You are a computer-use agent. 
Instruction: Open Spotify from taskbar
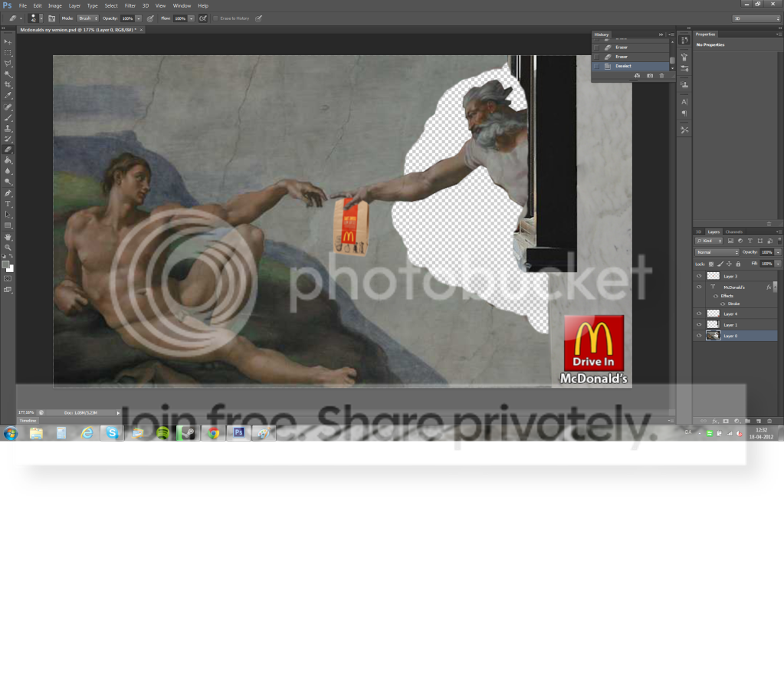click(163, 433)
